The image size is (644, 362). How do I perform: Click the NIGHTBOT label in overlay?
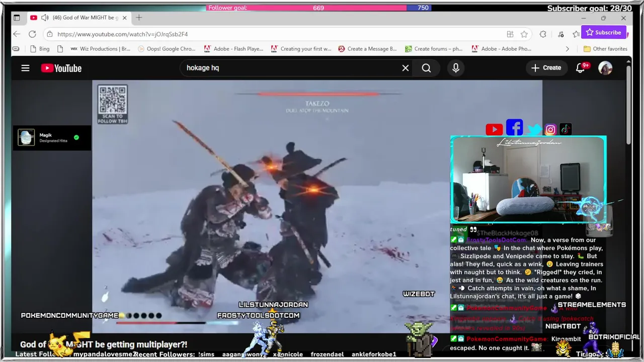(563, 326)
